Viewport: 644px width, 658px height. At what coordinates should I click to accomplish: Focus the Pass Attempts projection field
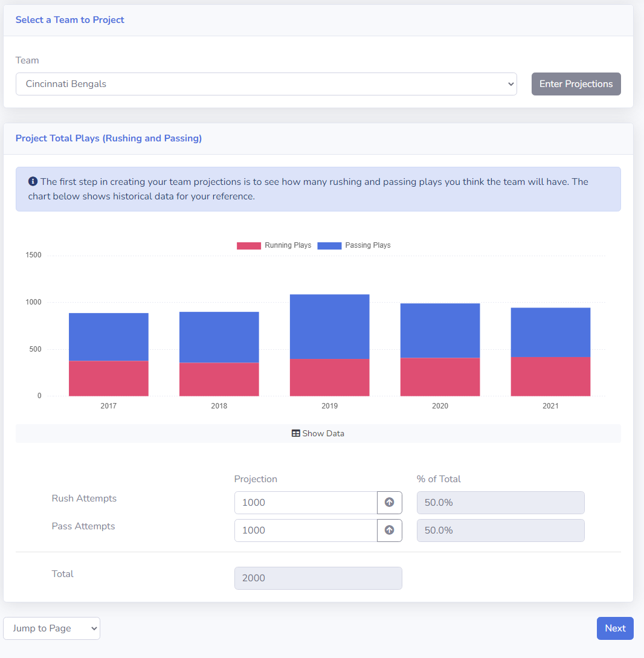[x=306, y=530]
